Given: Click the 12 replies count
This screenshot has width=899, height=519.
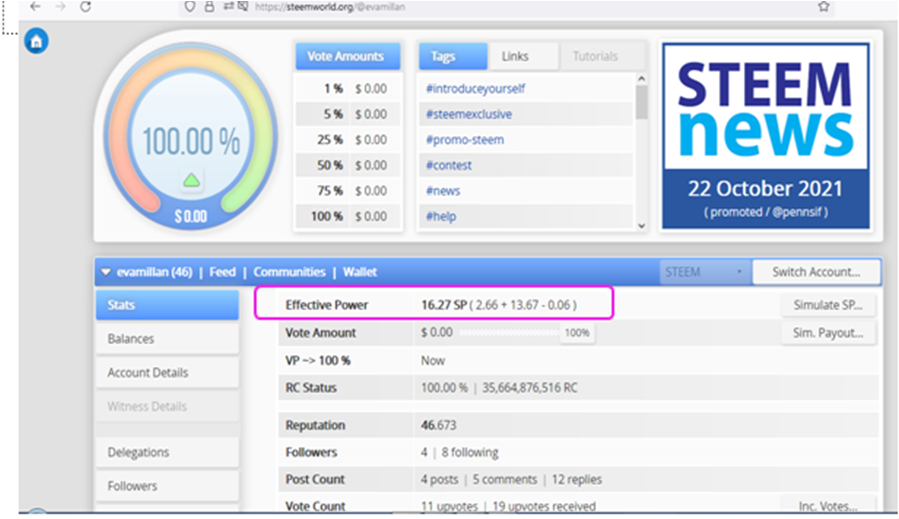Looking at the screenshot, I should pyautogui.click(x=577, y=479).
